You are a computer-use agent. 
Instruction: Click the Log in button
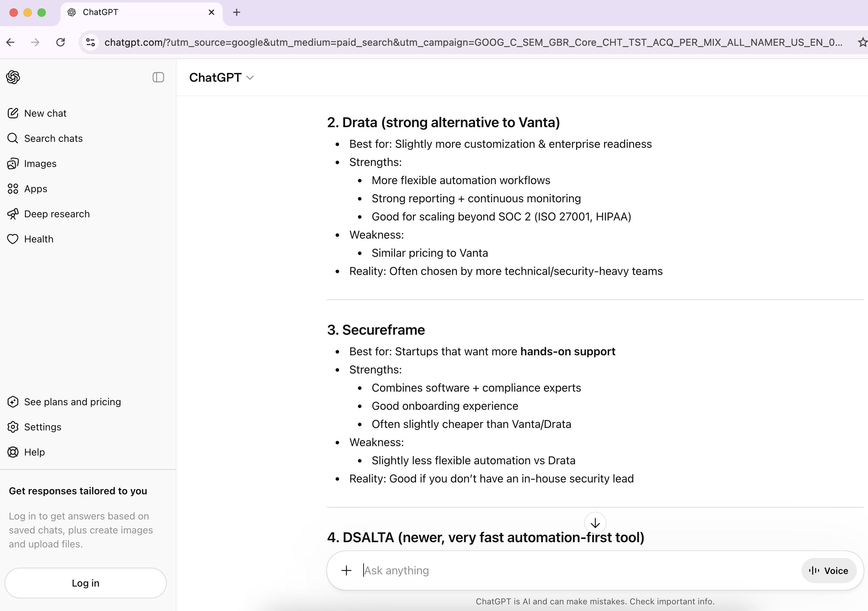(x=85, y=583)
